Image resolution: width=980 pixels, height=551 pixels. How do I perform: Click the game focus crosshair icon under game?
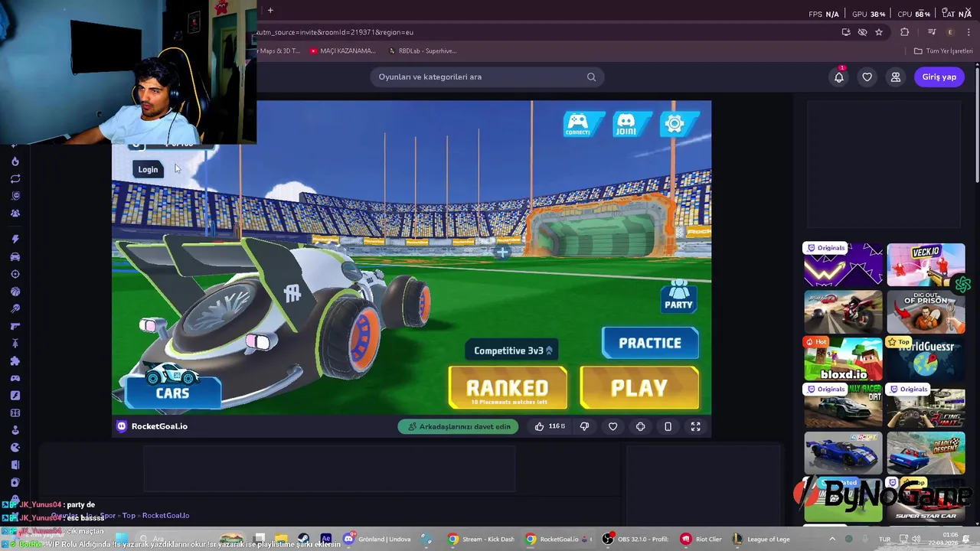coord(640,426)
